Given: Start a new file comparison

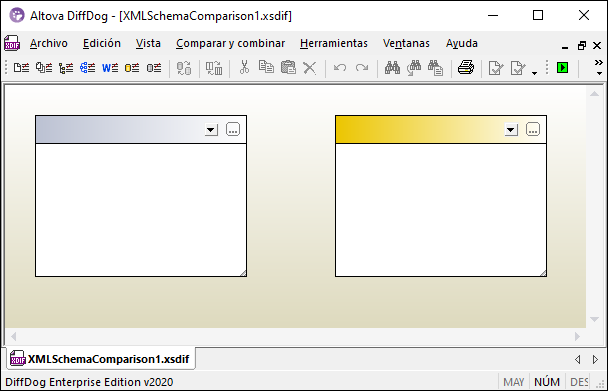Looking at the screenshot, I should click(22, 68).
